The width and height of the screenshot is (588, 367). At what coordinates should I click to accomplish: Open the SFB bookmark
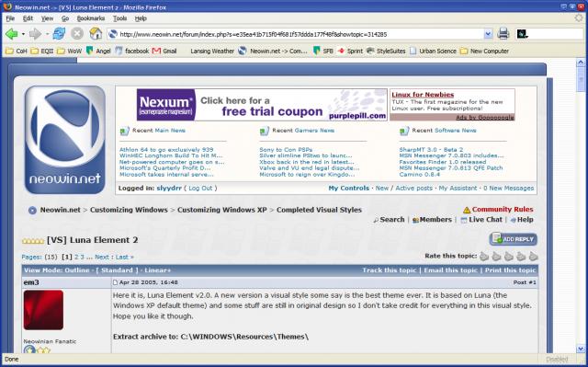pyautogui.click(x=322, y=51)
